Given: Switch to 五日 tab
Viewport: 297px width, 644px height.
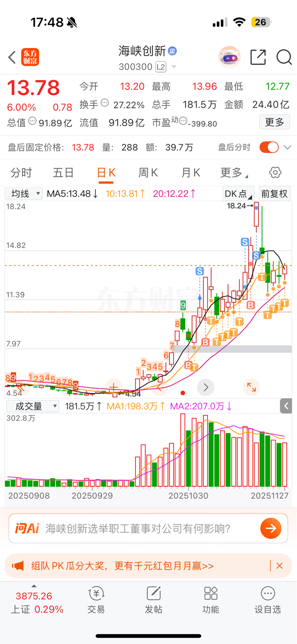Looking at the screenshot, I should click(x=63, y=173).
